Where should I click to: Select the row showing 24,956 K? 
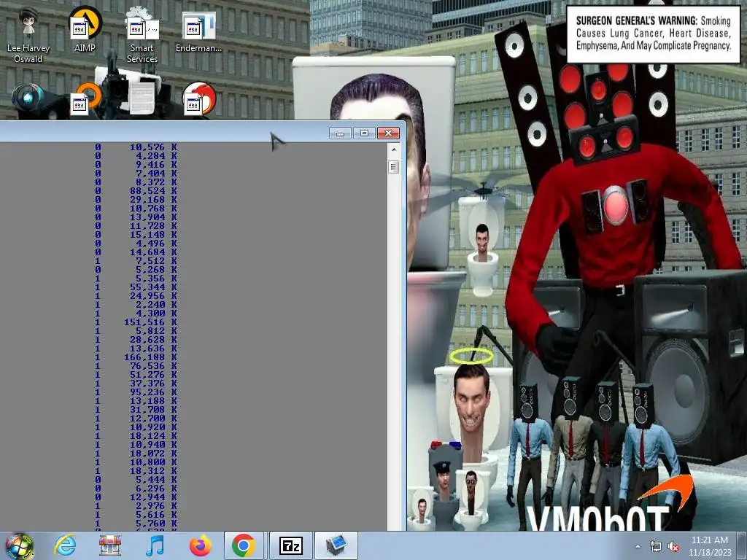click(x=136, y=296)
